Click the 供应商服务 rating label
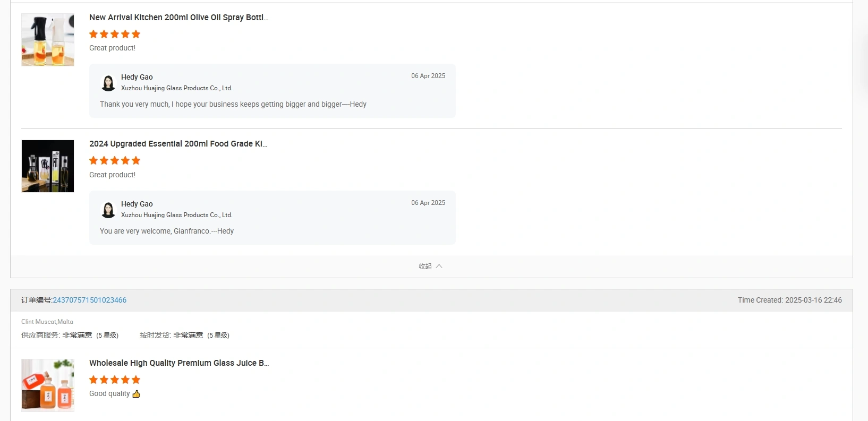 tap(40, 335)
